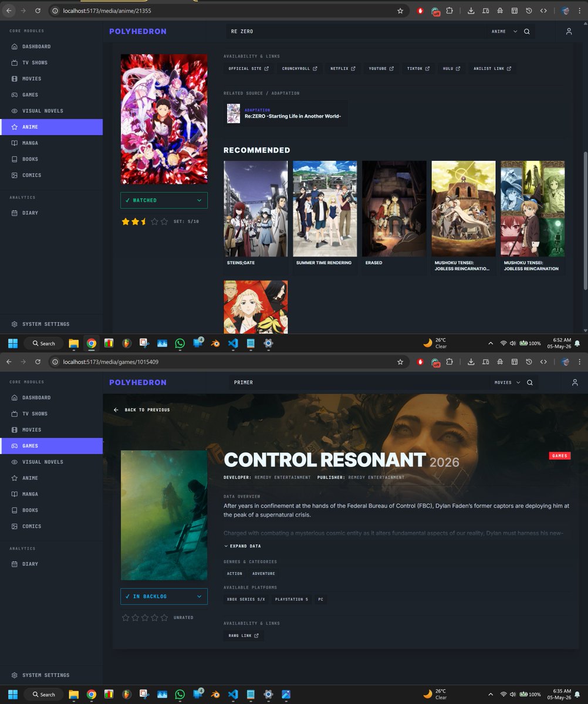The height and width of the screenshot is (704, 588).
Task: Rate Control Resonant with the first star
Action: pos(125,618)
